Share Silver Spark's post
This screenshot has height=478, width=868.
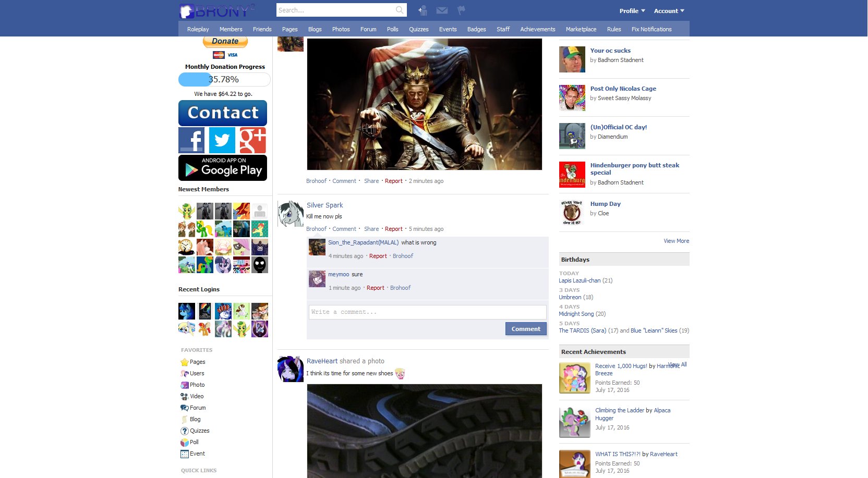[371, 229]
